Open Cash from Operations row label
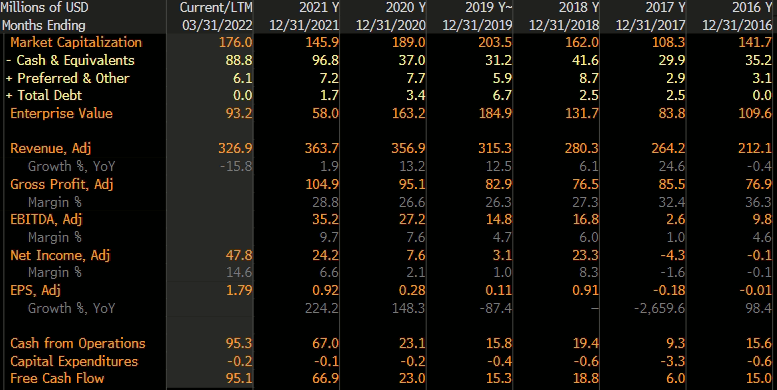The width and height of the screenshot is (777, 390). click(x=78, y=343)
